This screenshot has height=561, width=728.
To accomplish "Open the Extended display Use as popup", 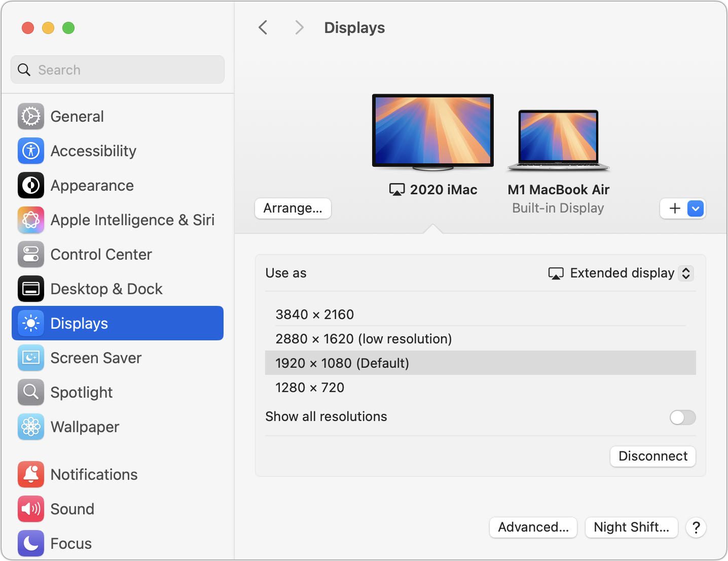I will point(621,273).
